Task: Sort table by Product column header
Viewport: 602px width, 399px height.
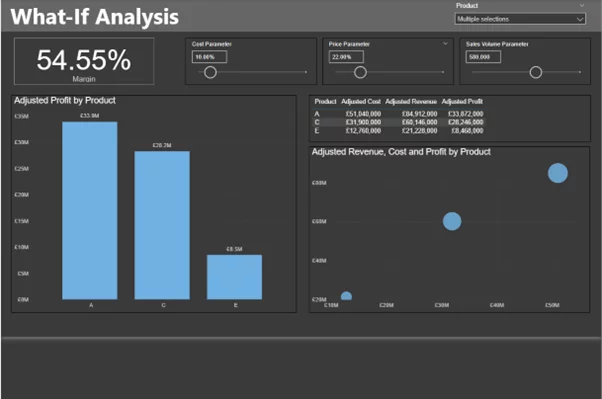Action: coord(325,101)
